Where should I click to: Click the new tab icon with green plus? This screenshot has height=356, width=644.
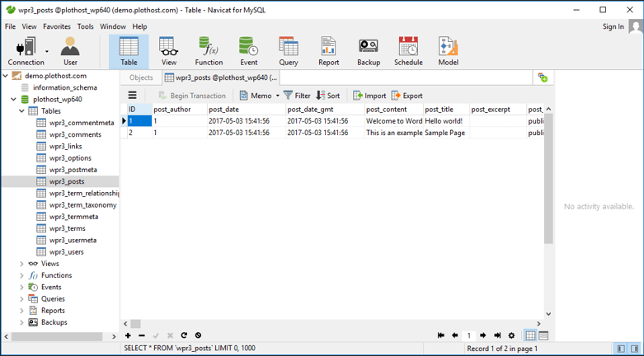pos(543,77)
